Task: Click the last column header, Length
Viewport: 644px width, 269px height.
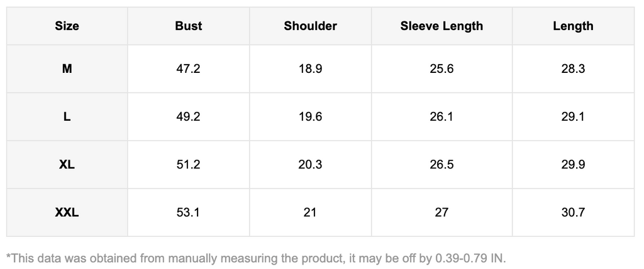Action: pos(573,26)
